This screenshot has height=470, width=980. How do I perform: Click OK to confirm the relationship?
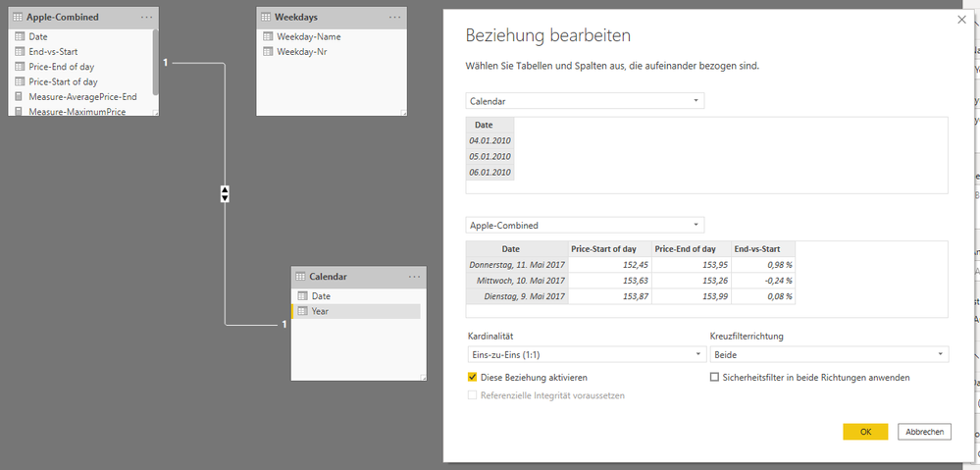(865, 432)
